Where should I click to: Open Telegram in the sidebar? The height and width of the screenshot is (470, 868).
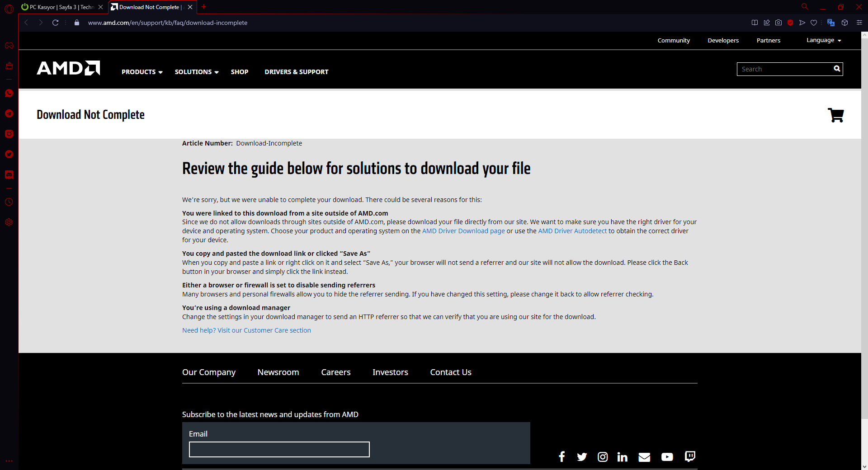pyautogui.click(x=9, y=113)
